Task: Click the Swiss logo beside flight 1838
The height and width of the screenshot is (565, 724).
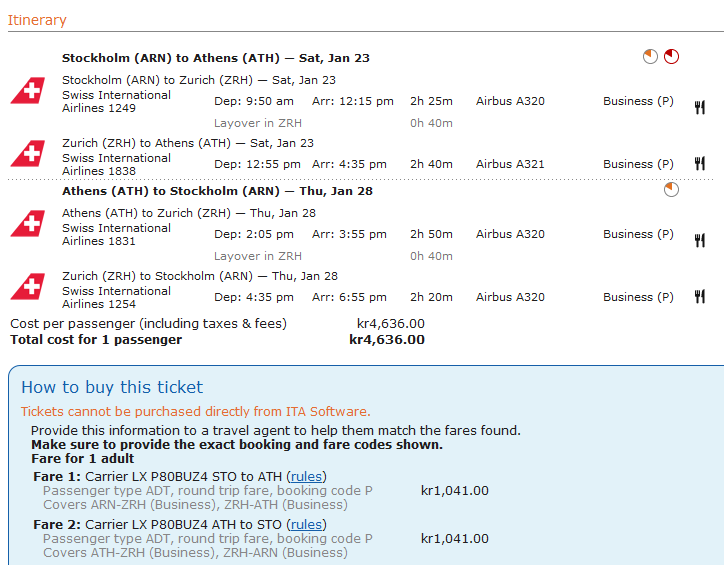Action: pos(28,154)
